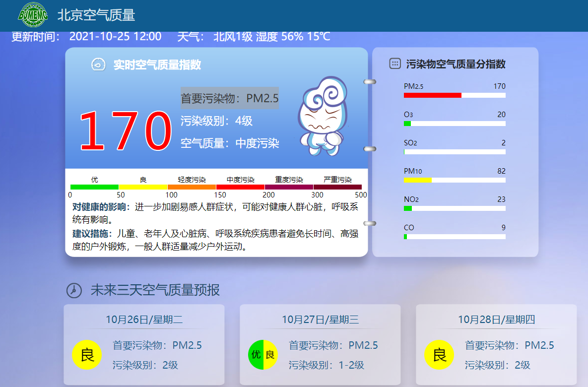
Task: Click the orange 轻度污染 scale segment
Action: point(192,187)
